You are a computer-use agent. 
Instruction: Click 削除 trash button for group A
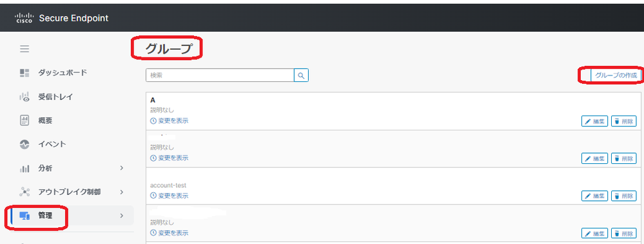pyautogui.click(x=624, y=121)
